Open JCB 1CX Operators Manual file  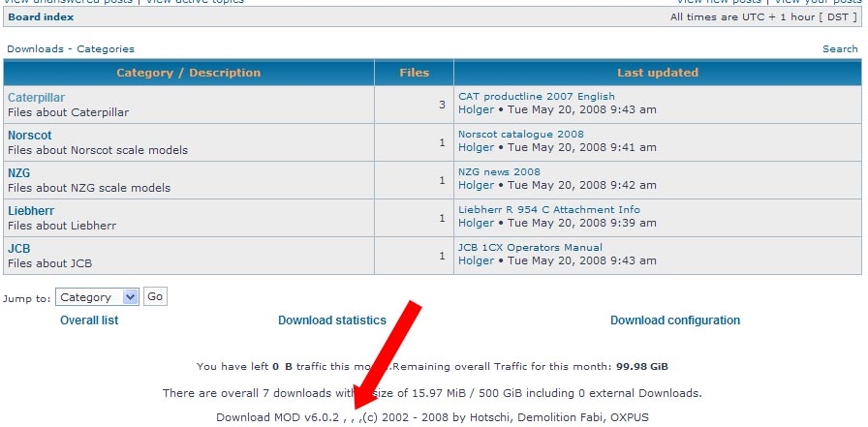pos(530,248)
